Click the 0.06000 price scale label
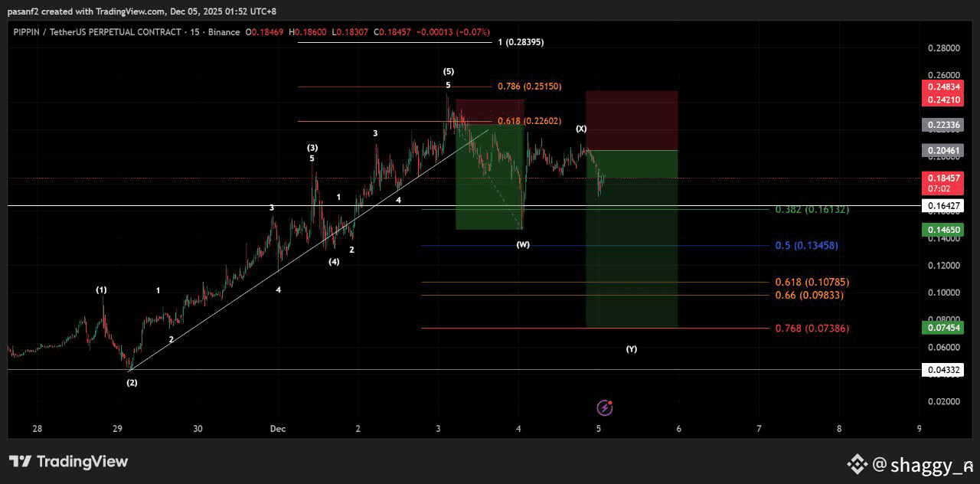 click(x=943, y=347)
